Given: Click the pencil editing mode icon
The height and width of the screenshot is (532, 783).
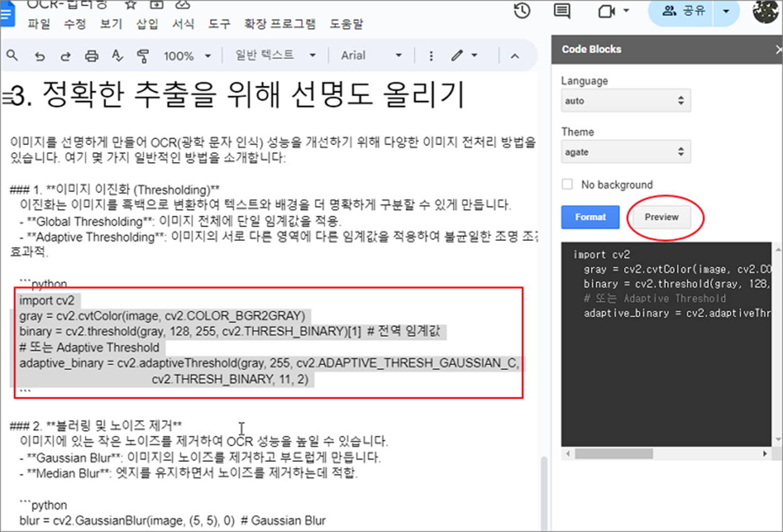Looking at the screenshot, I should tap(457, 56).
